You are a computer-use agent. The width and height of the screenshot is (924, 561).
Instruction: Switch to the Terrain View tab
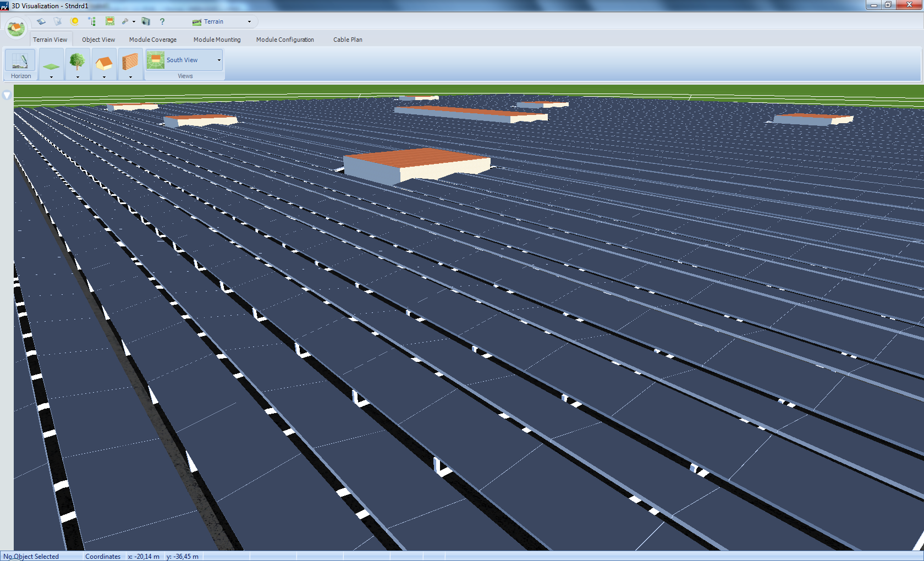[x=50, y=40]
